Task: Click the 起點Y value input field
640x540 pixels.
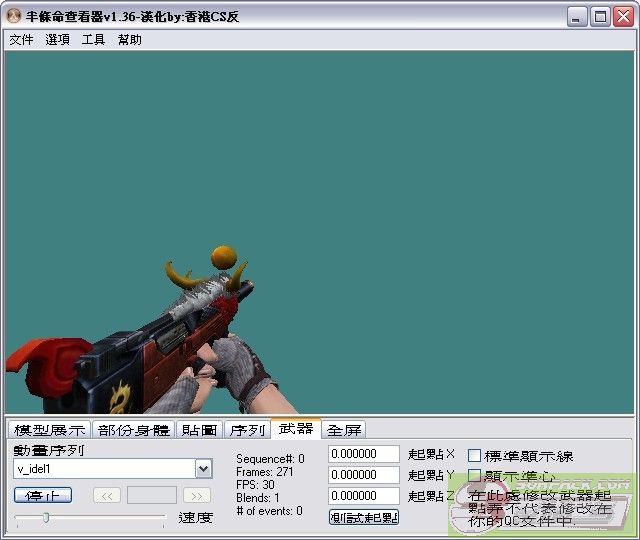Action: tap(364, 475)
